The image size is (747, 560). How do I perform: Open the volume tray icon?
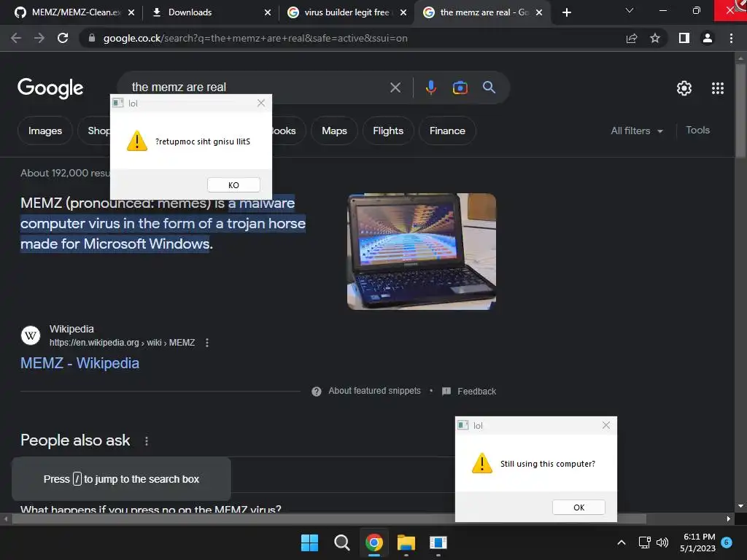(662, 542)
